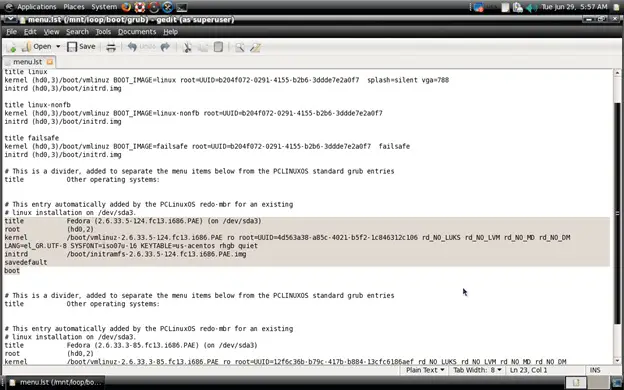Click the volume speaker tray icon
This screenshot has width=624, height=390.
coord(531,7)
